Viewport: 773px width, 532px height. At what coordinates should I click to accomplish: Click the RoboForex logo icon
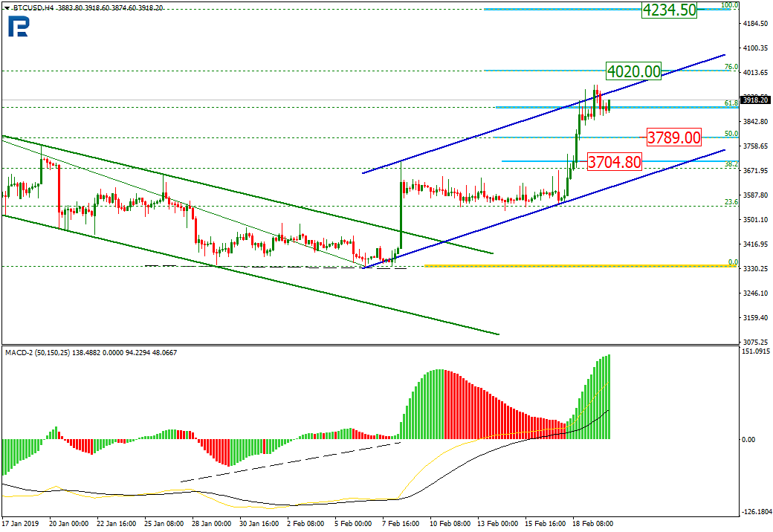(19, 25)
